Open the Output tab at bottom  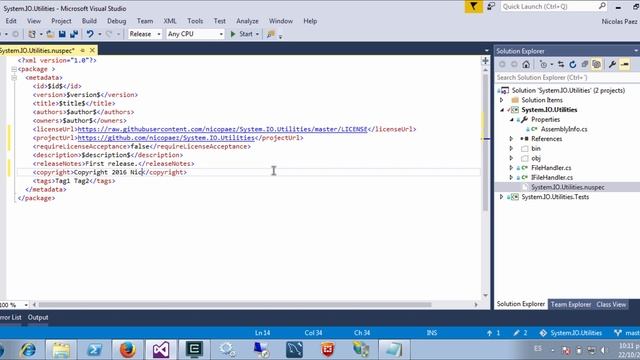pyautogui.click(x=38, y=318)
